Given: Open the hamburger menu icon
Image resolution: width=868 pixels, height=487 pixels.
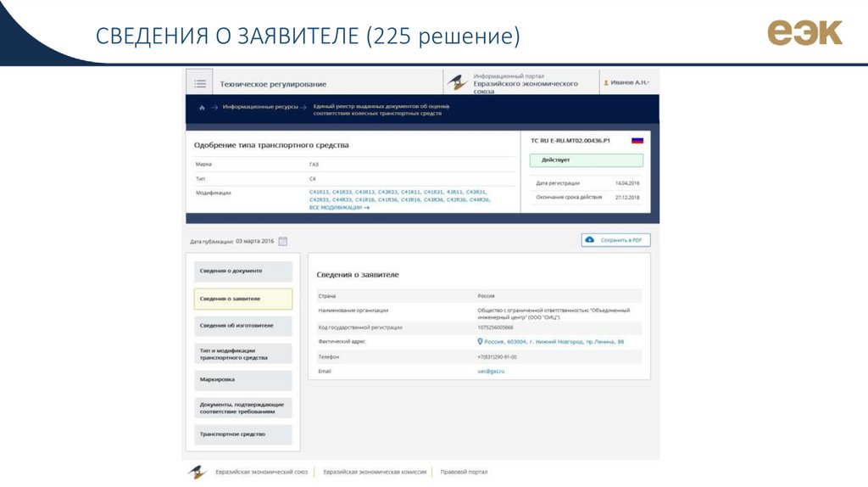Looking at the screenshot, I should [x=199, y=83].
